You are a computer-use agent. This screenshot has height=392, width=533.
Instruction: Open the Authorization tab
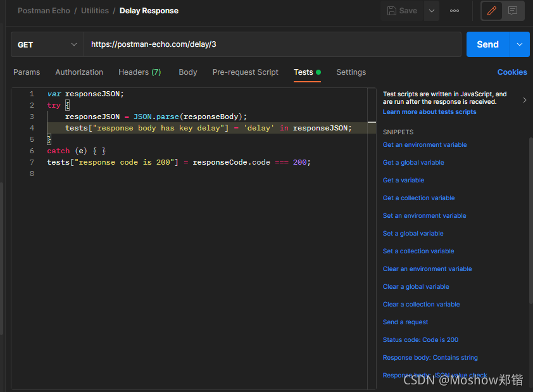(x=79, y=72)
